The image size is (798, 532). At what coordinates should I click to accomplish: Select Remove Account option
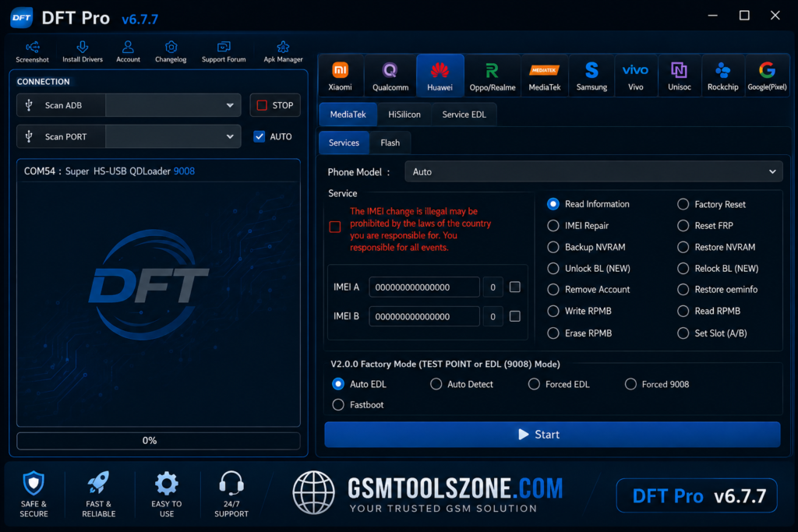point(553,290)
